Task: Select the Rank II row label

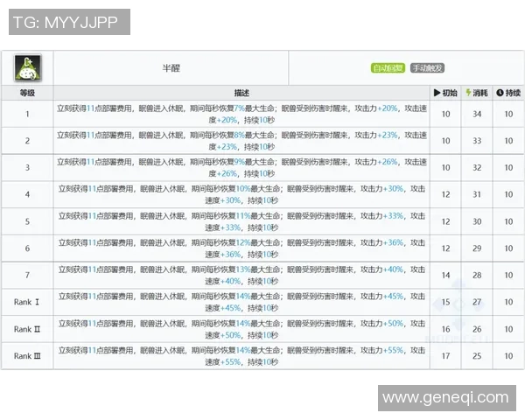Action: click(27, 329)
